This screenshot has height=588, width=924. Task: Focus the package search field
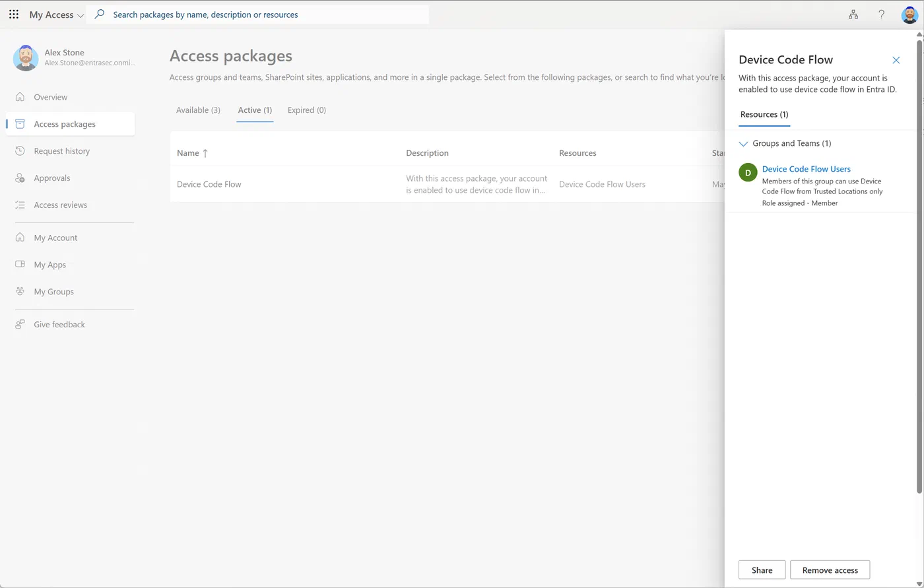click(x=257, y=15)
